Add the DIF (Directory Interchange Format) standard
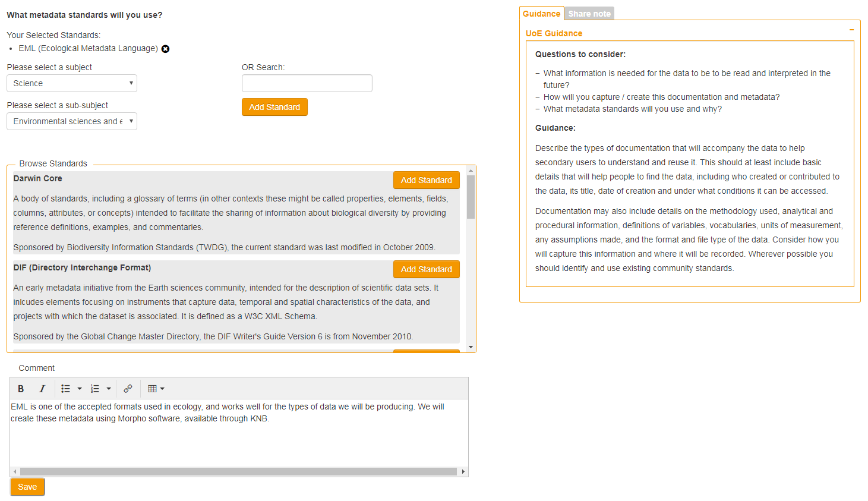 click(426, 269)
